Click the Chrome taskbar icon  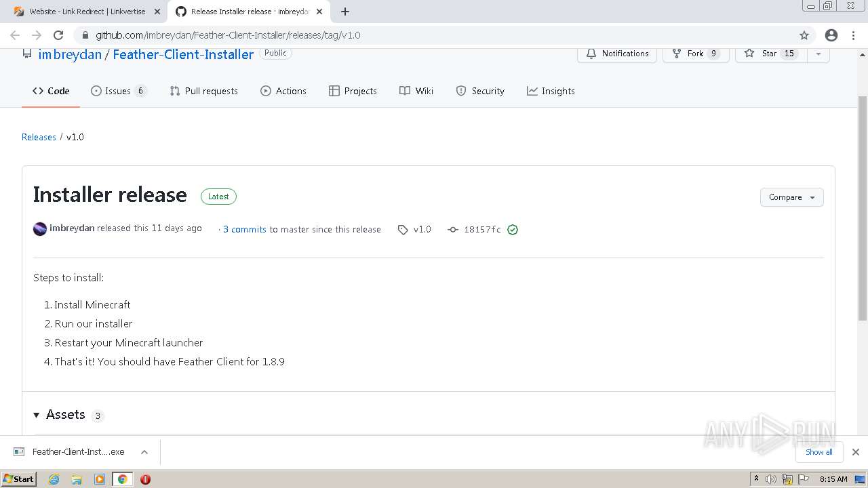click(x=122, y=479)
